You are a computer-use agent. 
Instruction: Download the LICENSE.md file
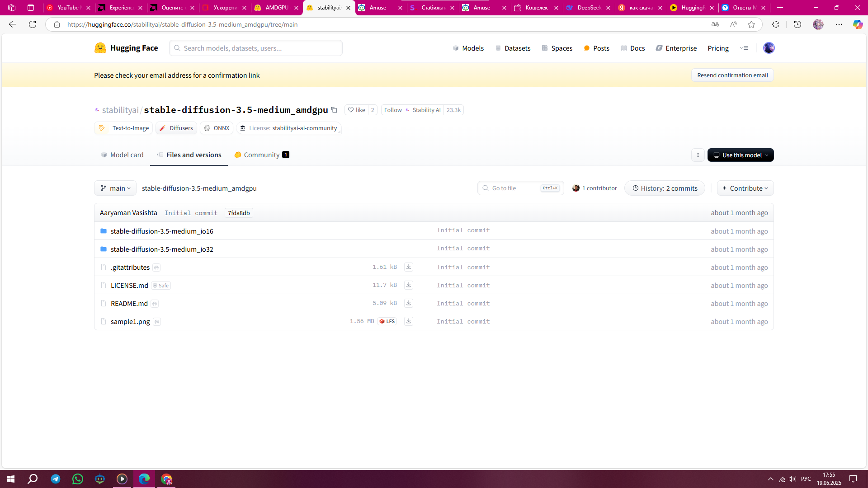(x=408, y=285)
